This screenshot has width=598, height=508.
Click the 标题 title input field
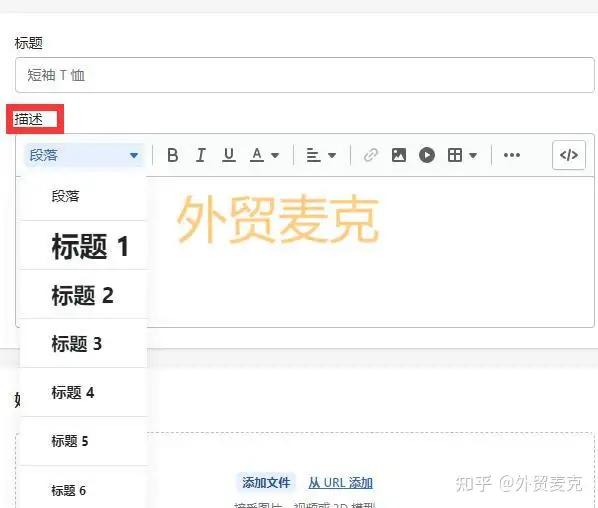coord(305,75)
